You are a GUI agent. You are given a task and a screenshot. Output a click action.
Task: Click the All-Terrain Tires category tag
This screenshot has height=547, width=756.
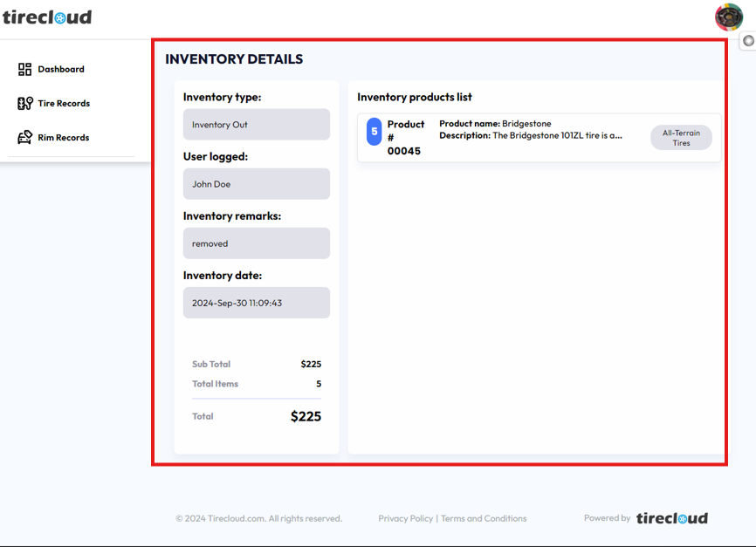[681, 138]
